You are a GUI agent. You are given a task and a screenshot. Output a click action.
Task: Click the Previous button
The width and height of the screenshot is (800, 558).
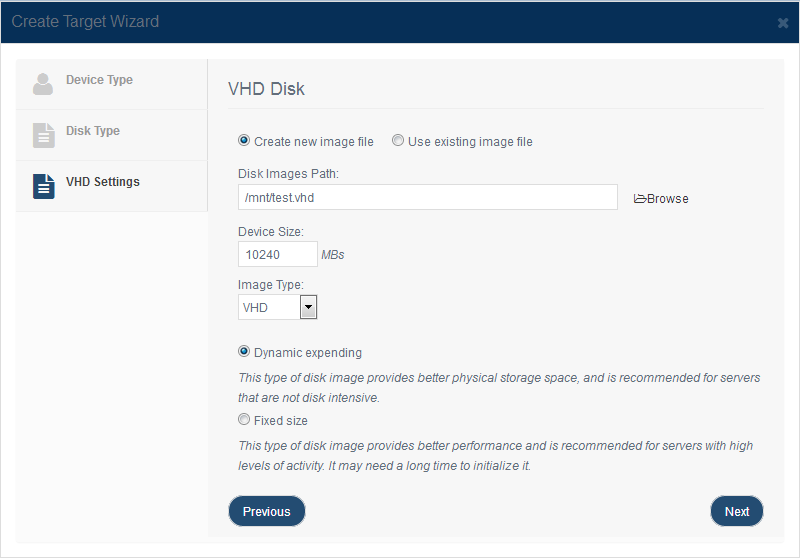tap(267, 511)
